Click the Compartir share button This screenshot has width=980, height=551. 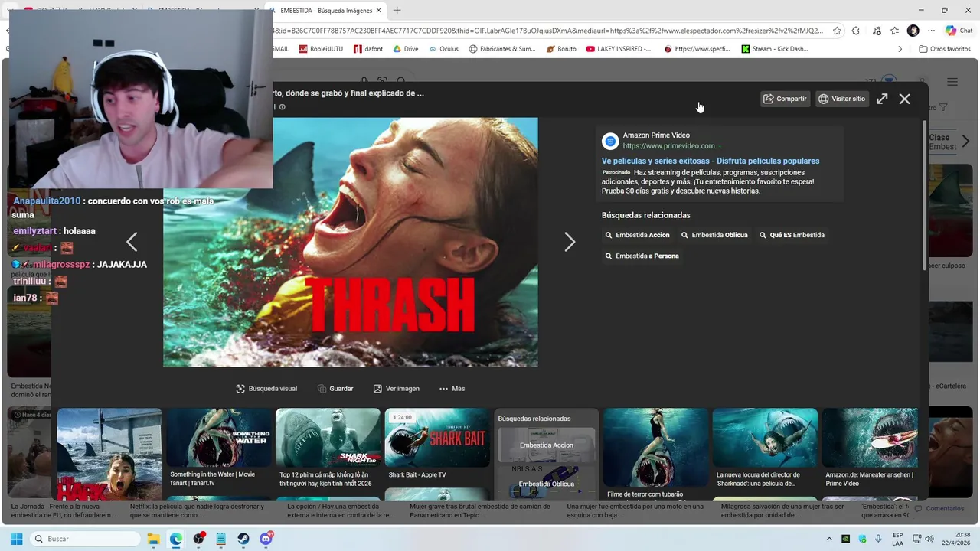(x=785, y=99)
